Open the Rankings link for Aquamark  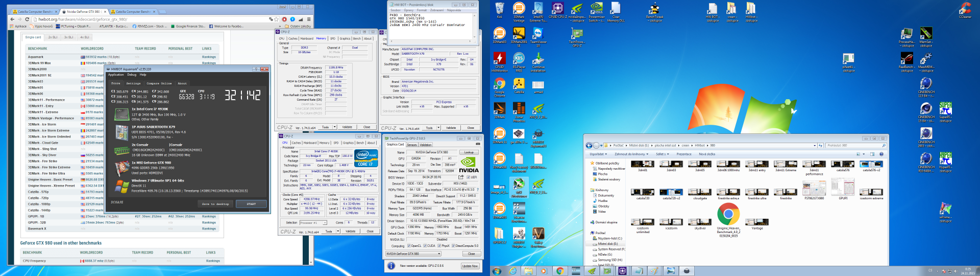[x=209, y=57]
